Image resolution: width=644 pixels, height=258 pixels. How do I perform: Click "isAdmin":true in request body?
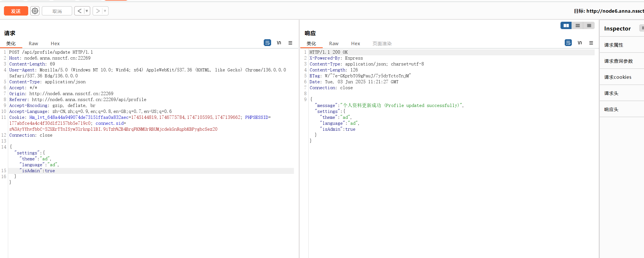pyautogui.click(x=37, y=171)
